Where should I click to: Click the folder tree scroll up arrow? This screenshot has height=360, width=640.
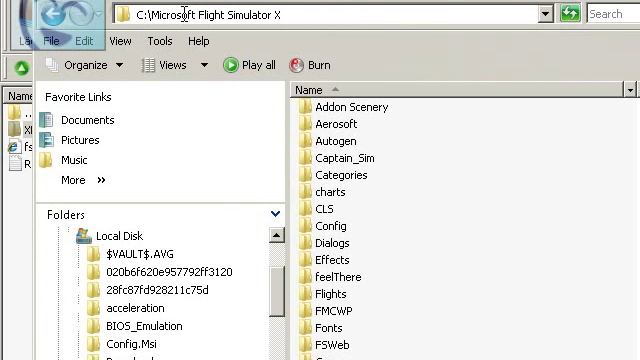pos(277,236)
